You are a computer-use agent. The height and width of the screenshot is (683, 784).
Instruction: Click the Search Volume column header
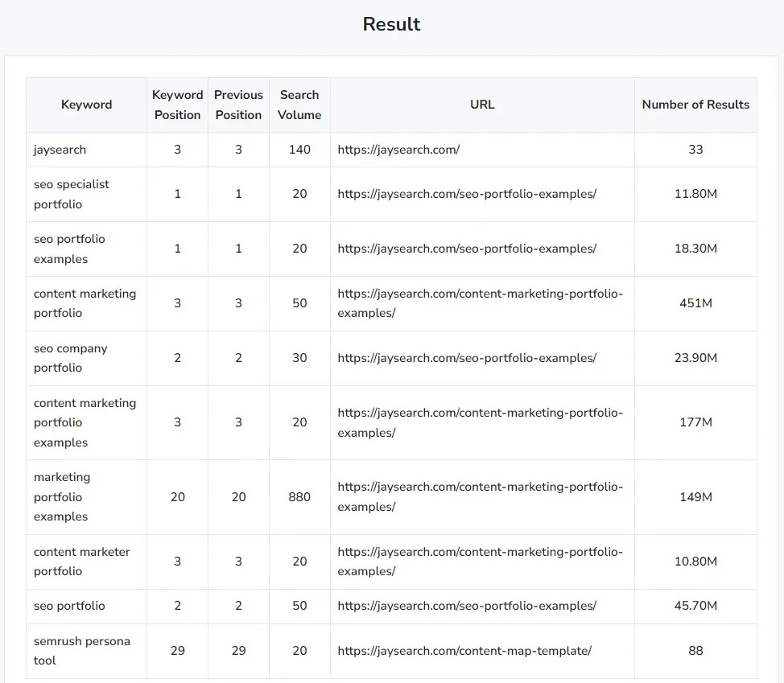pyautogui.click(x=299, y=105)
